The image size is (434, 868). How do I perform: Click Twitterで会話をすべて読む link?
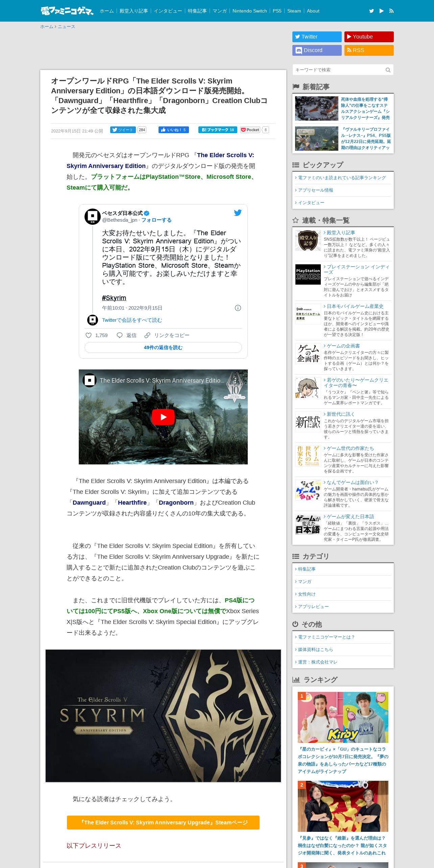(132, 320)
